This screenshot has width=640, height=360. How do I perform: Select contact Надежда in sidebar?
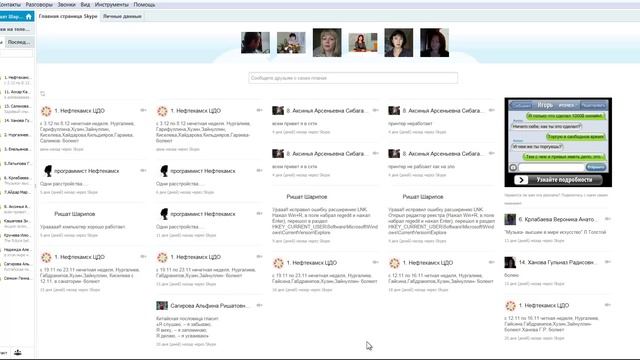(x=16, y=252)
